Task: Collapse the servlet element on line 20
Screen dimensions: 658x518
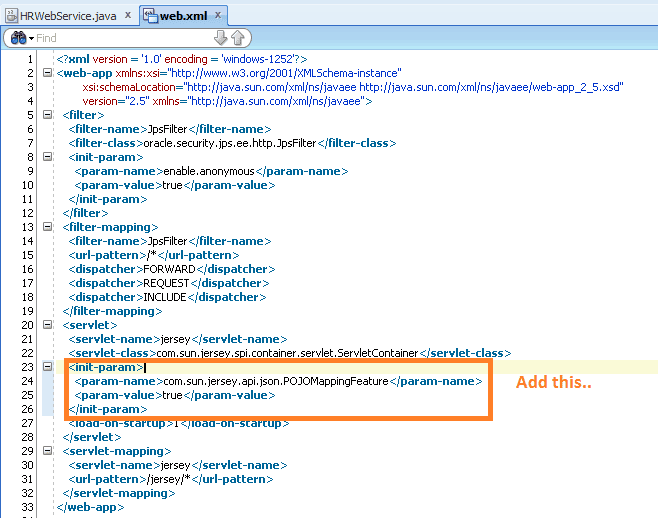Action: (47, 324)
